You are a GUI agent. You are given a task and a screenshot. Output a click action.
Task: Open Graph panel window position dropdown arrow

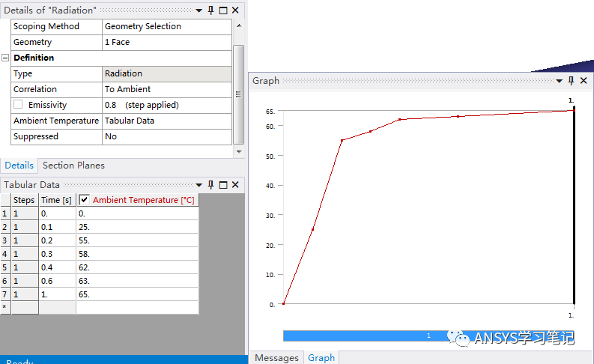tap(559, 81)
